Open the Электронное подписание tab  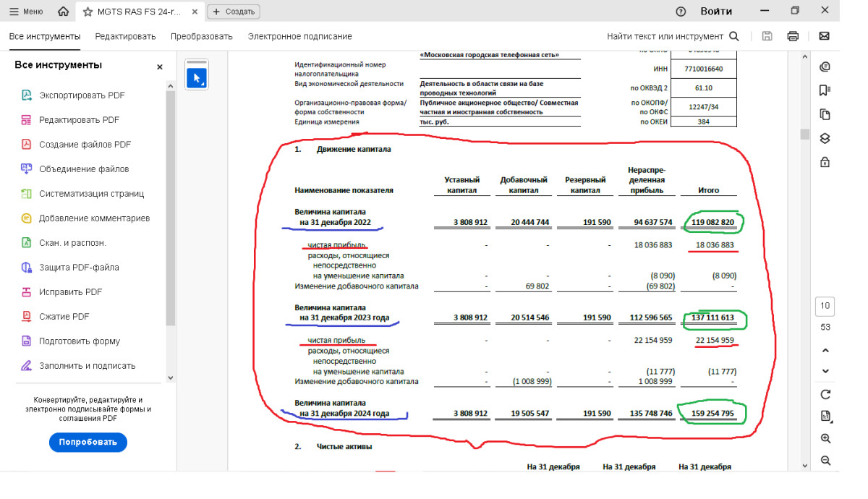(x=299, y=36)
